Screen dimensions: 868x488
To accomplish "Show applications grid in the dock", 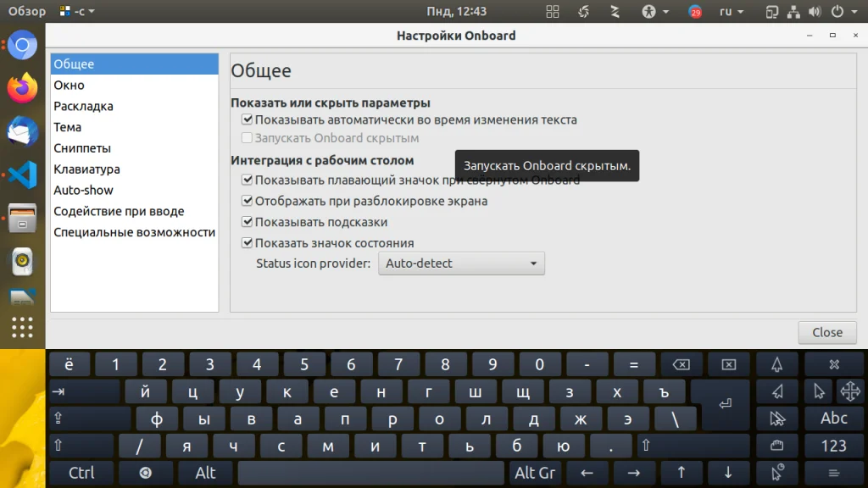I will [x=22, y=328].
